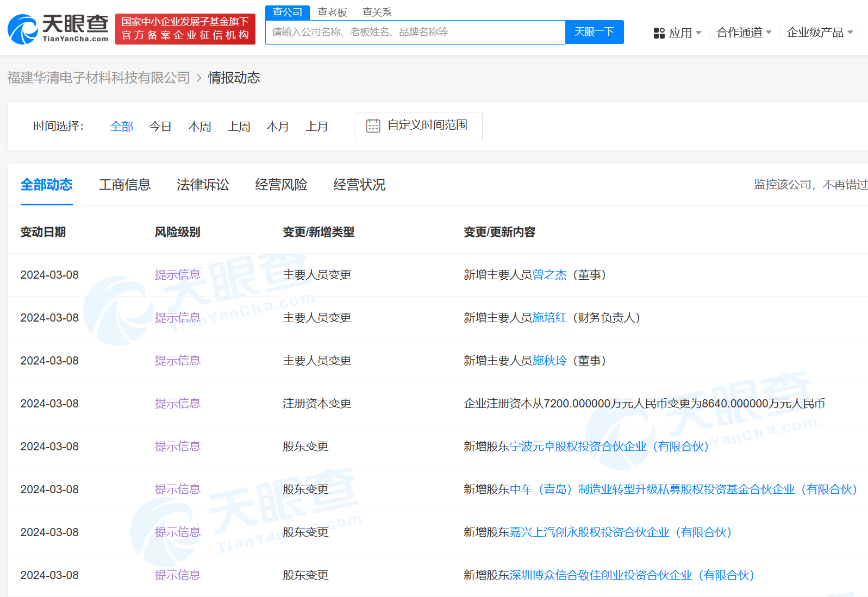Expand the 企业级产品 dropdown
The width and height of the screenshot is (868, 597).
[820, 33]
